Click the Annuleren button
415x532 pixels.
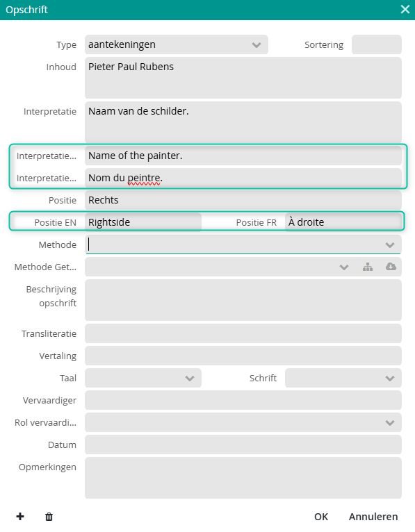point(373,517)
